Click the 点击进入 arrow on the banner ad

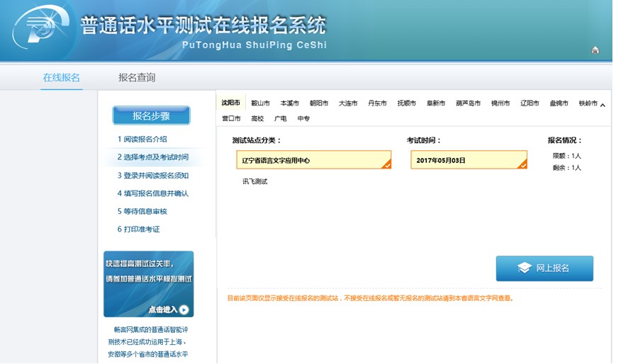(x=169, y=309)
